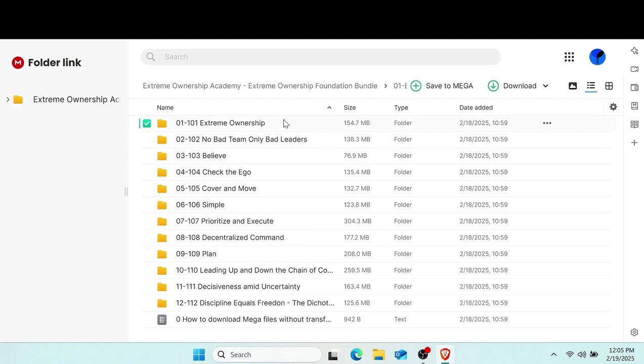Open Task View from taskbar

333,355
